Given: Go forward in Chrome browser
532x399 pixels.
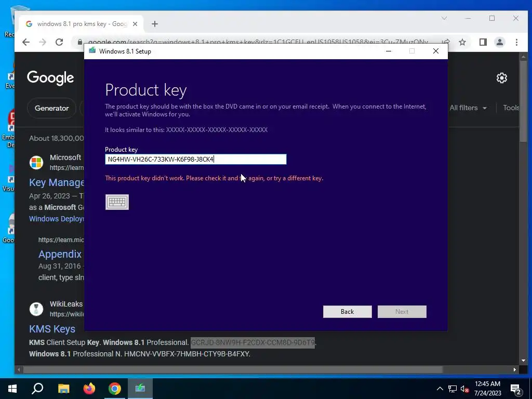Looking at the screenshot, I should [x=43, y=42].
